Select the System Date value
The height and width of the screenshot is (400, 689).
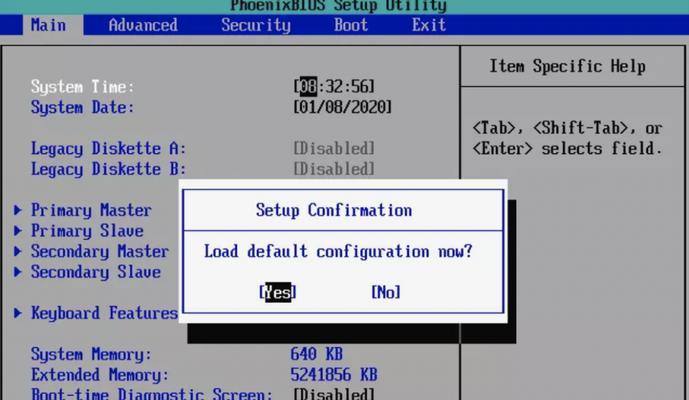coord(342,107)
